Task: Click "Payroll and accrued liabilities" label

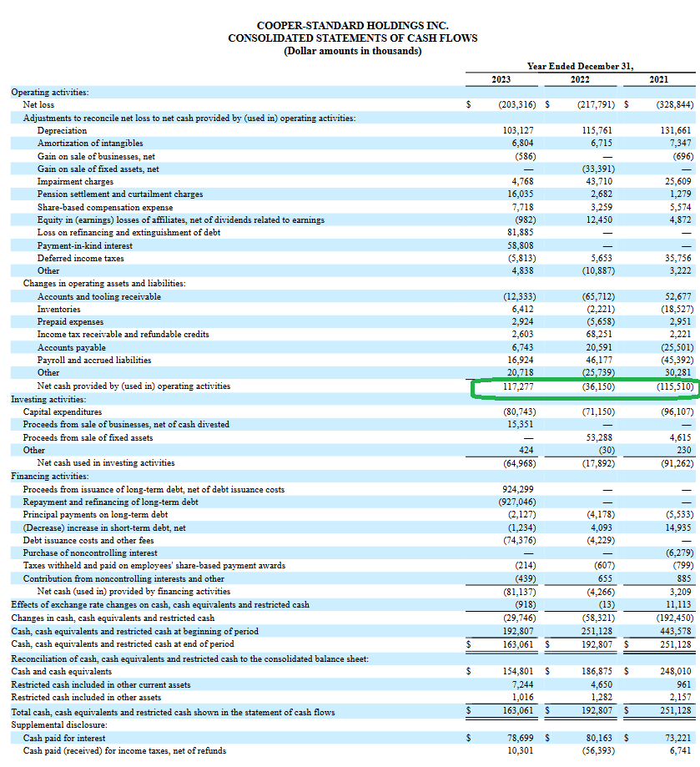Action: 94,360
